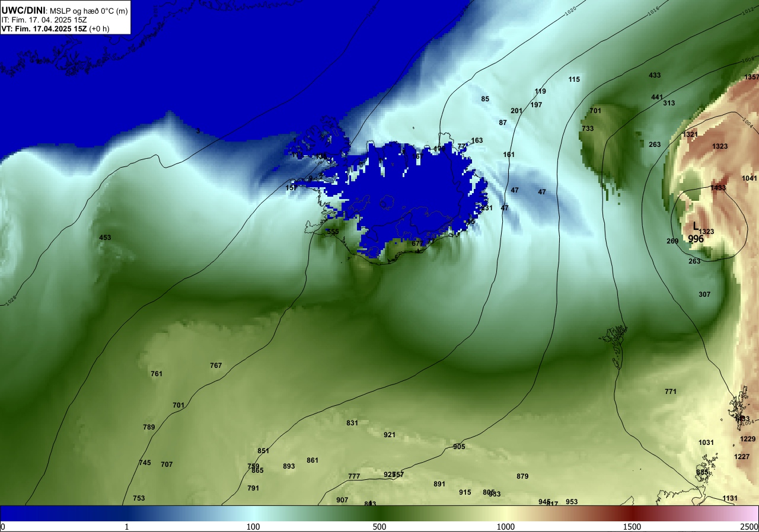759x532 pixels.
Task: Click the height value 1041
Action: coord(750,178)
